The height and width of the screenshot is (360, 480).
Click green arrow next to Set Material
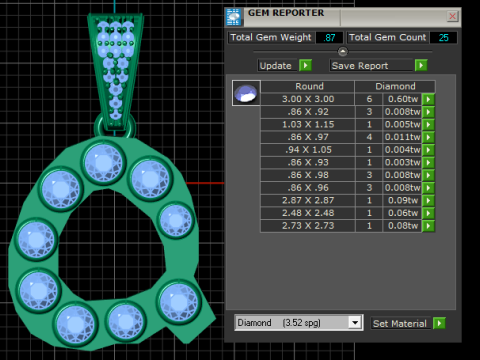pos(439,323)
